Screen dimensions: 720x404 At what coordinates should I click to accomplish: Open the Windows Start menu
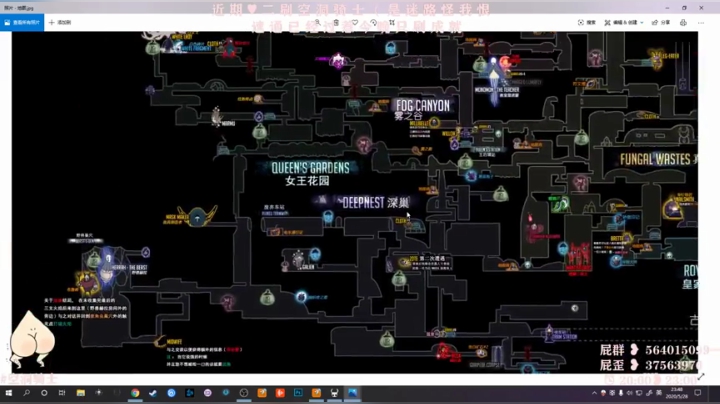coord(8,393)
